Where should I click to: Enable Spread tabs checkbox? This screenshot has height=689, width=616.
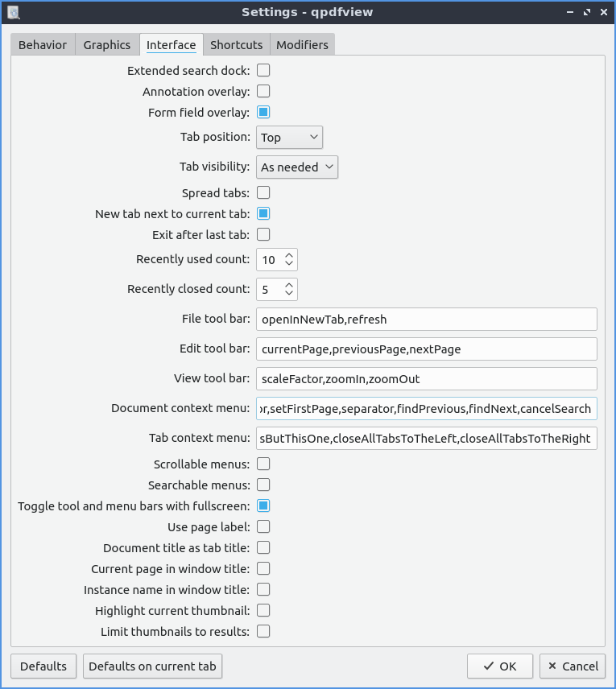tap(263, 193)
